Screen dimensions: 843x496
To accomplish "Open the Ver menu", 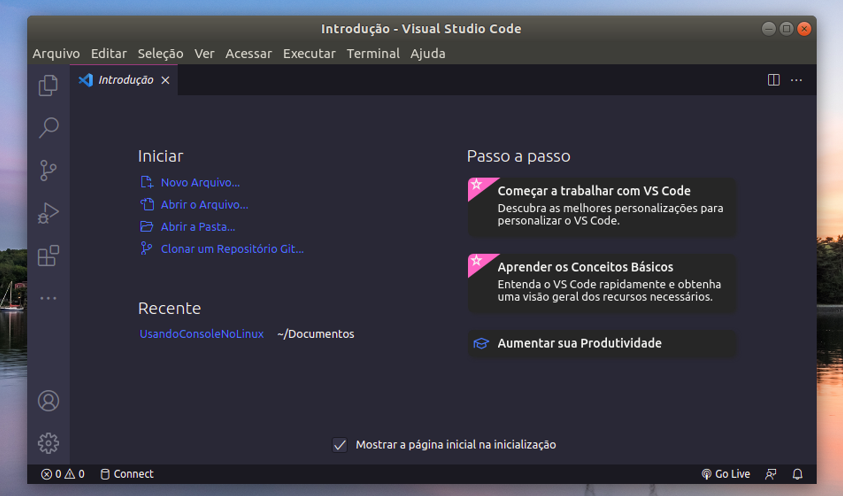I will pos(204,54).
